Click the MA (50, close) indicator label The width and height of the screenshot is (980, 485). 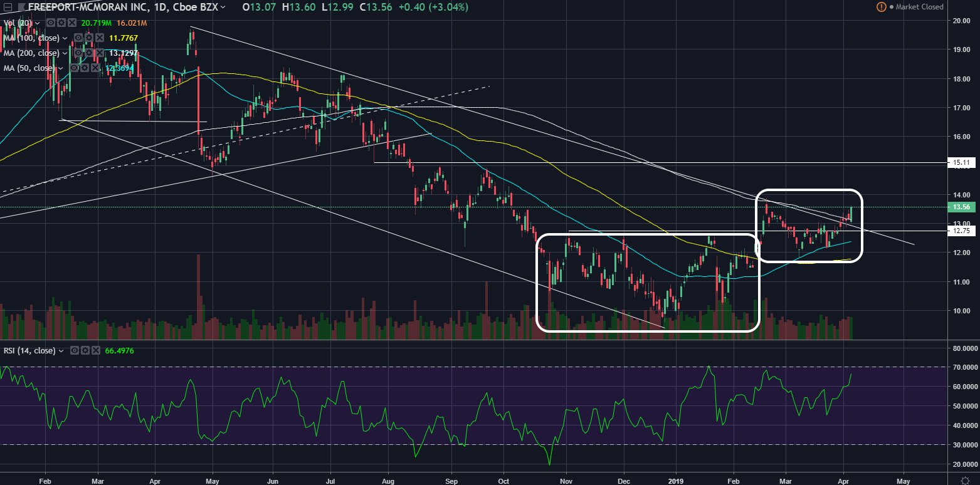pyautogui.click(x=29, y=68)
